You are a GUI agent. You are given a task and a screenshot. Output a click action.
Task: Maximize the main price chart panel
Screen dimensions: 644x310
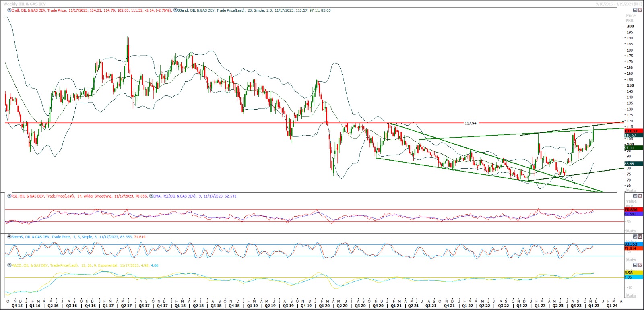click(635, 10)
